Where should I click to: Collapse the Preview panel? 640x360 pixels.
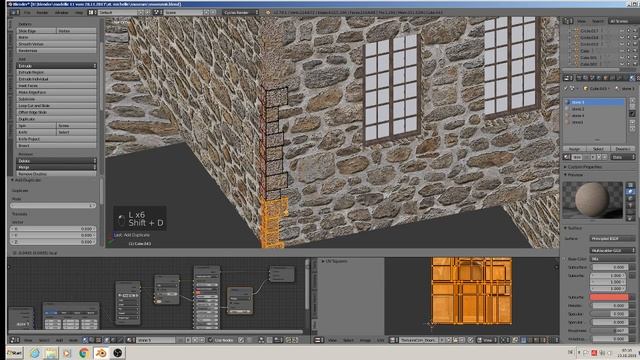tap(575, 175)
